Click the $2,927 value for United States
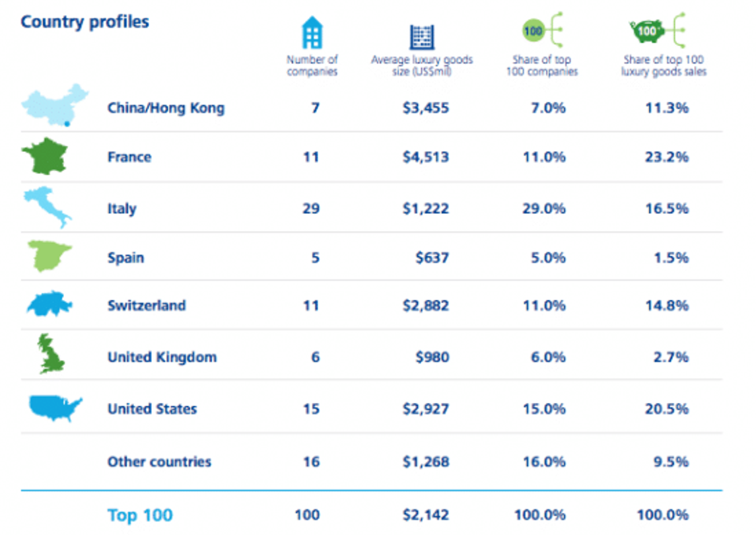 (426, 409)
